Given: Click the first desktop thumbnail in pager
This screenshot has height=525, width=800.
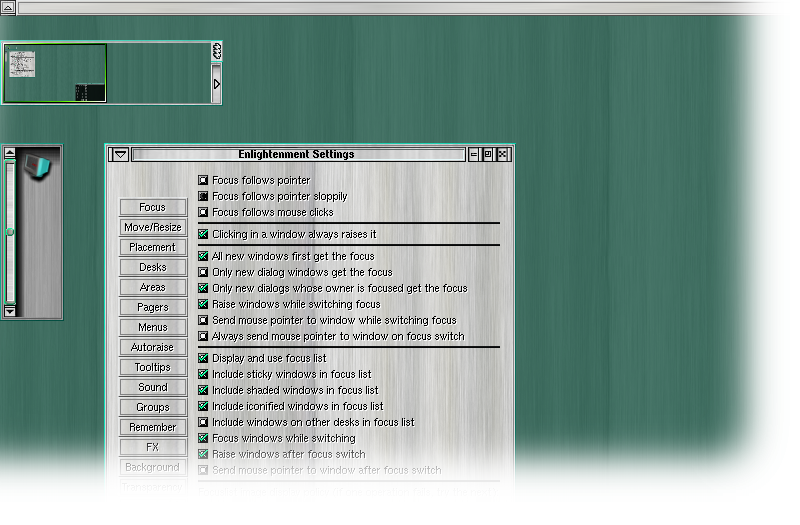Looking at the screenshot, I should pos(55,73).
